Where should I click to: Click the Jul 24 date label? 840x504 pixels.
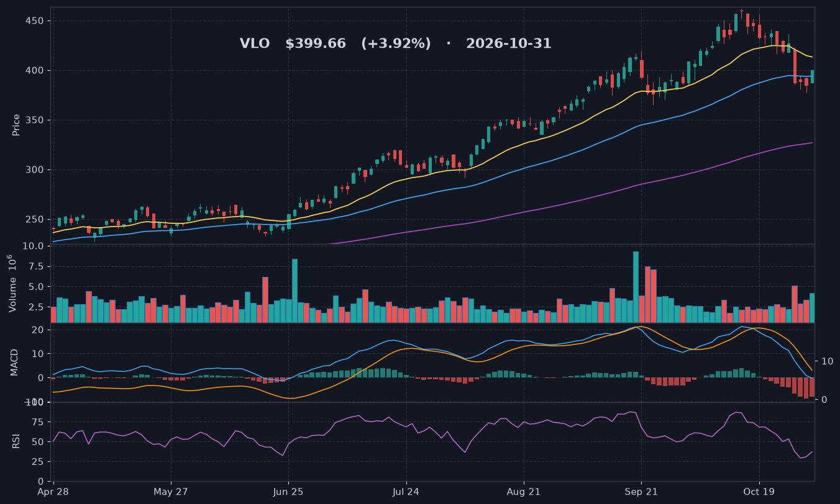coord(406,492)
